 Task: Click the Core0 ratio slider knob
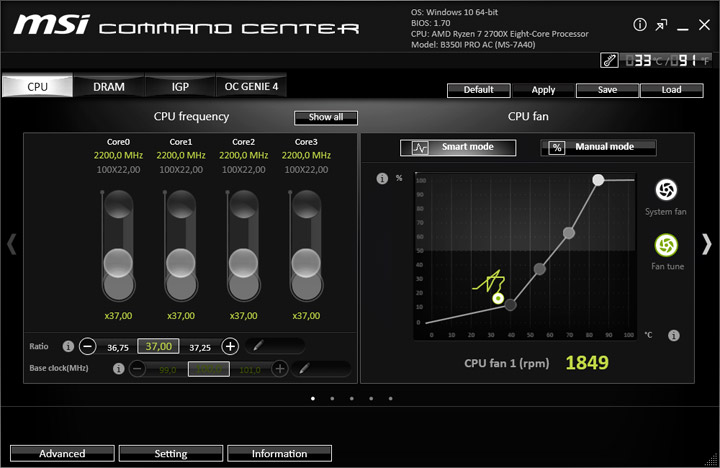(118, 263)
